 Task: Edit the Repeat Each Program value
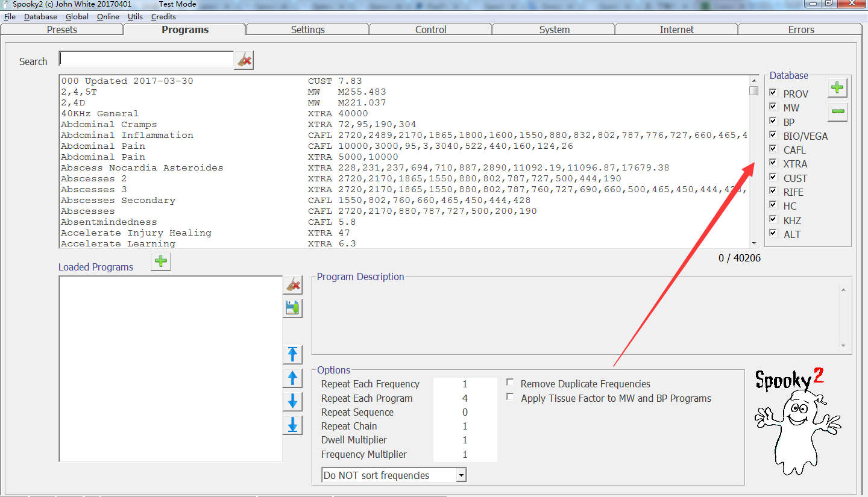465,398
